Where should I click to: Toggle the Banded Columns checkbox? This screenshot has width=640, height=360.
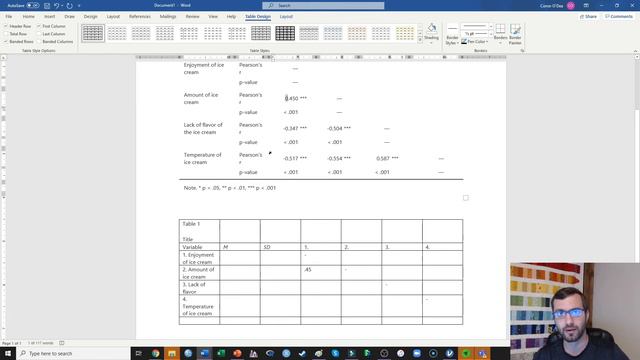pyautogui.click(x=39, y=42)
